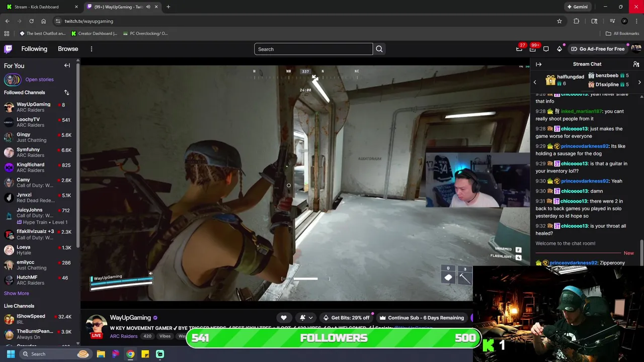The width and height of the screenshot is (644, 362).
Task: Click Show more followed channels
Action: (17, 293)
